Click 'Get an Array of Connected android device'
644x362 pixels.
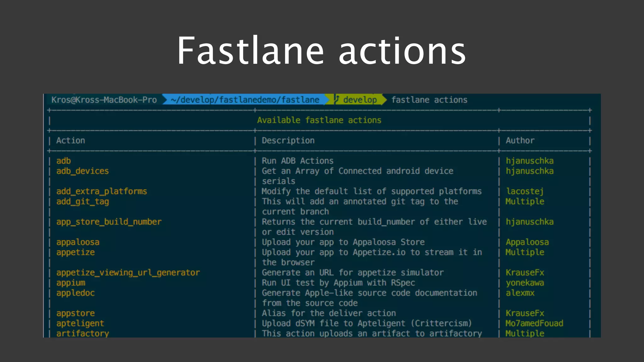click(x=358, y=171)
